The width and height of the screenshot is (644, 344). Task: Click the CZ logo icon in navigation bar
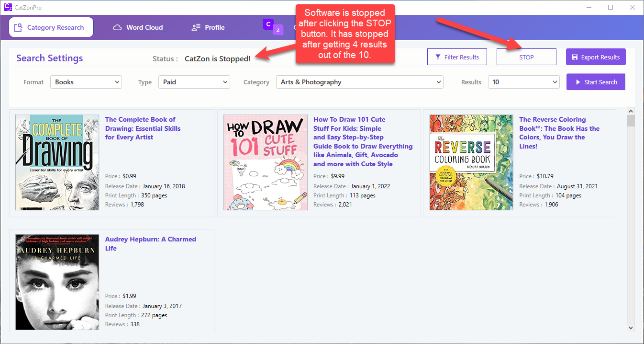tap(272, 27)
